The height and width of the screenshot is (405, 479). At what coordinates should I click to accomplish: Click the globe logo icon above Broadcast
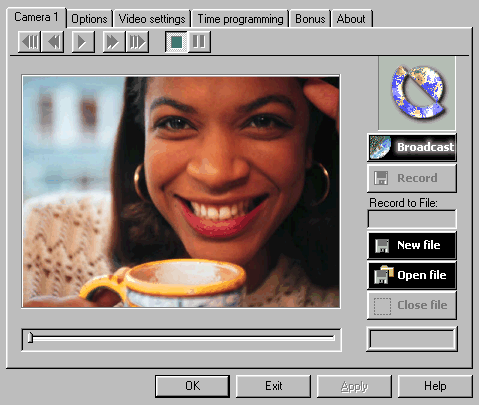point(417,93)
